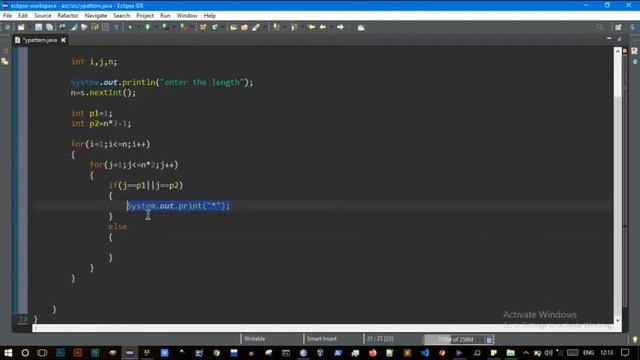Open the Refactor menu
The image size is (640, 360).
click(68, 16)
